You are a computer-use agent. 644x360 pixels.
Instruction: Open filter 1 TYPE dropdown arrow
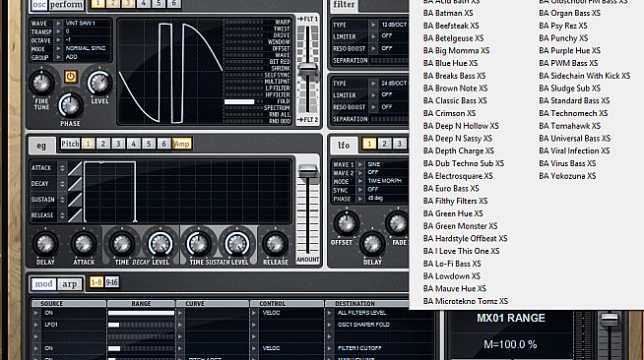click(373, 25)
